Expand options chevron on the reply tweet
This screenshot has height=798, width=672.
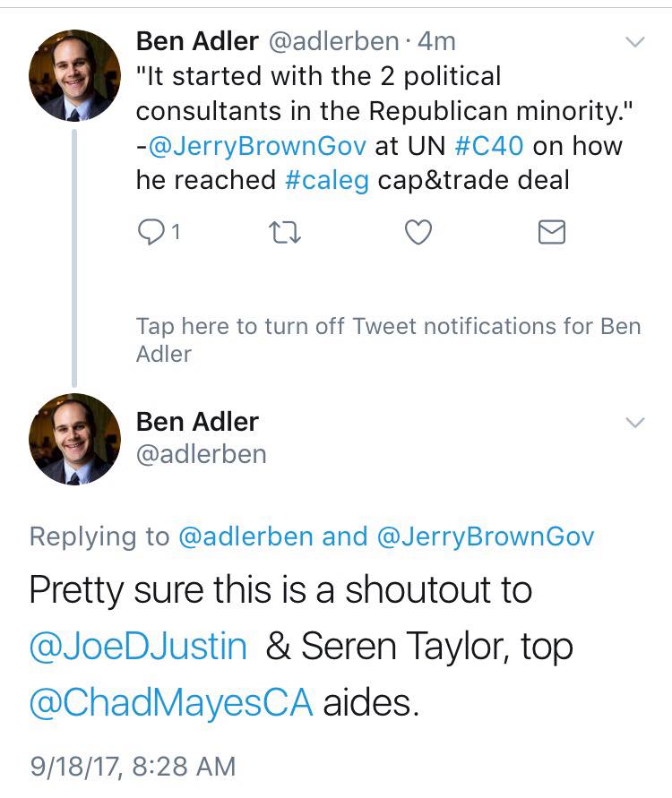(634, 423)
